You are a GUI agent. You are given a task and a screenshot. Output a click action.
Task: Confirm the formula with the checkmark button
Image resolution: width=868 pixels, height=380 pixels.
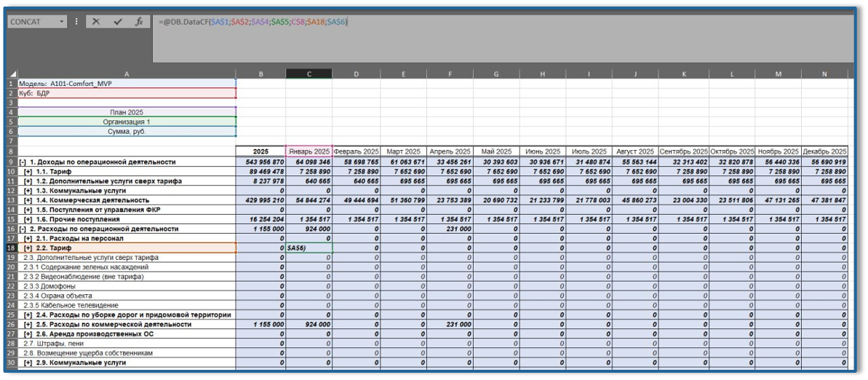pos(117,22)
